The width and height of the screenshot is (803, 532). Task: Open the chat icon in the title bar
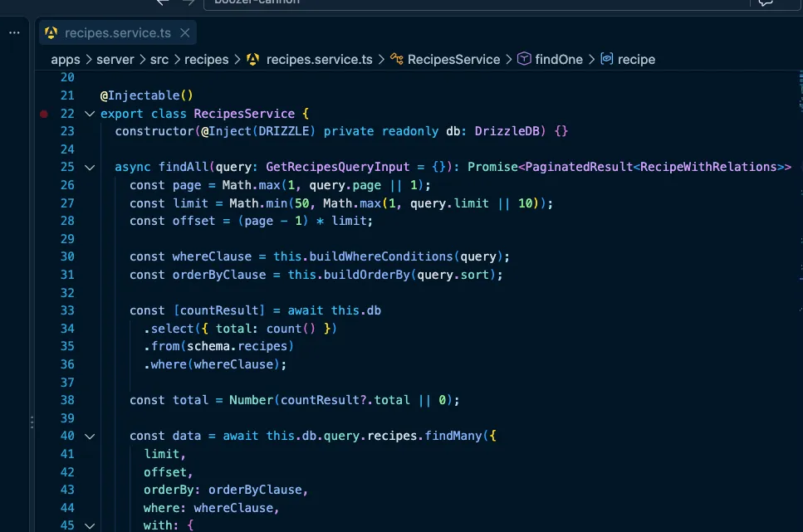766,2
